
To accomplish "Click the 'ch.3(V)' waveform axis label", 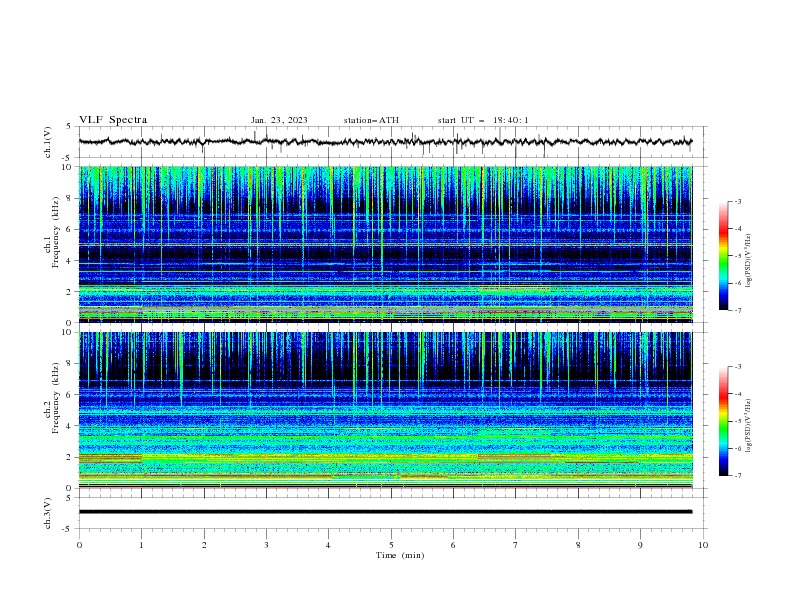I will (48, 513).
